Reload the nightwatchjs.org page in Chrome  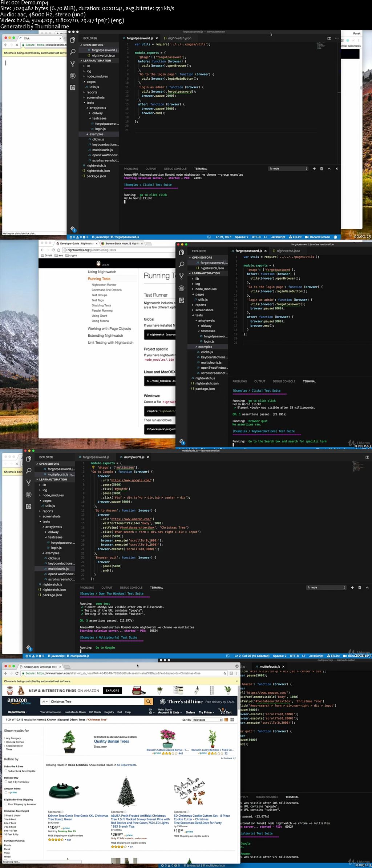pyautogui.click(x=53, y=250)
